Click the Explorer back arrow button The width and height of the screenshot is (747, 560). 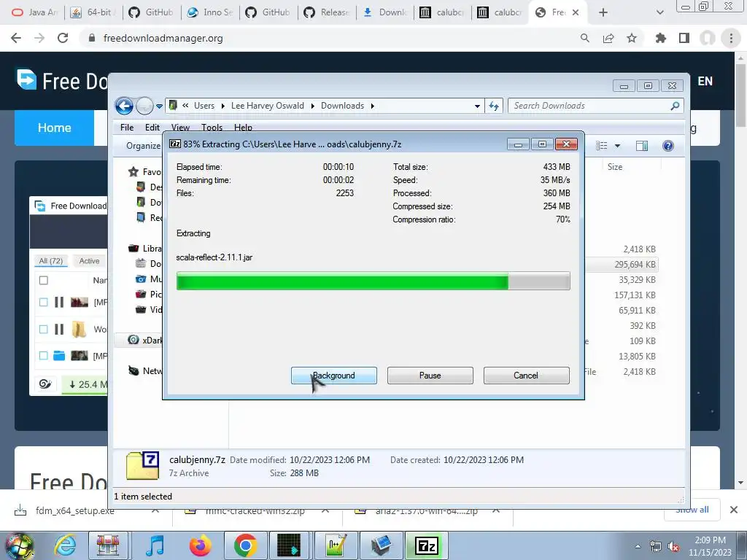pyautogui.click(x=124, y=106)
